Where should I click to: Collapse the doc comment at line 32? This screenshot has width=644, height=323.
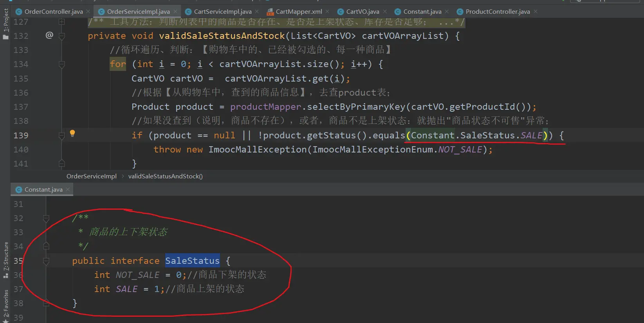coord(46,218)
